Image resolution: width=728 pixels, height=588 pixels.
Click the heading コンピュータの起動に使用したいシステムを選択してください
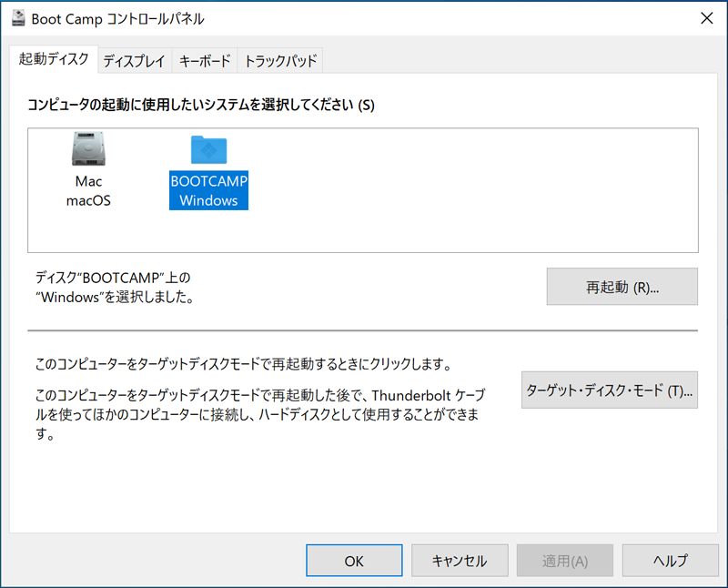200,105
